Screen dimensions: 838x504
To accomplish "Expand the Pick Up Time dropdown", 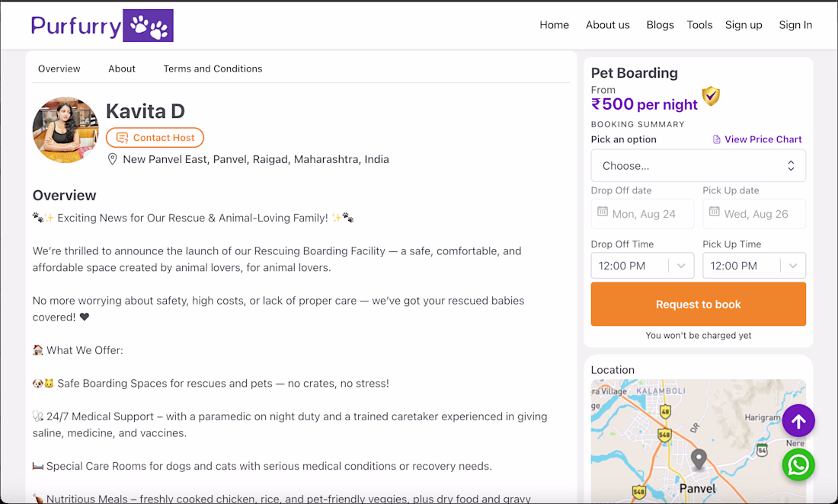I will pos(754,266).
